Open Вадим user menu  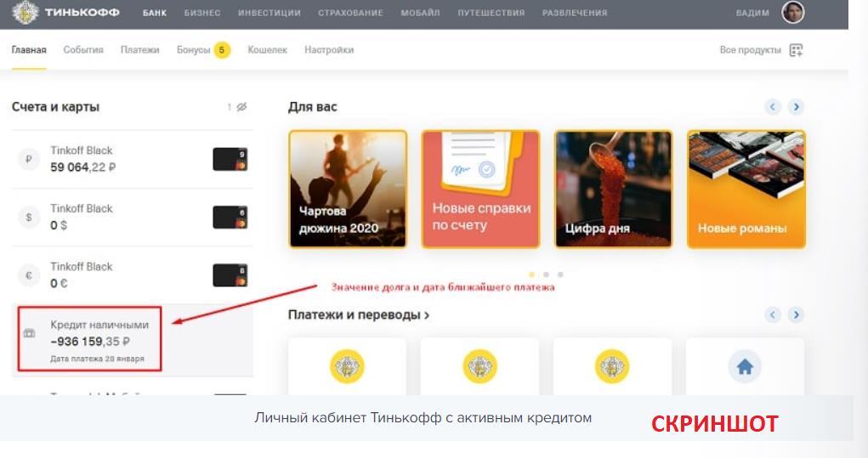[x=752, y=13]
